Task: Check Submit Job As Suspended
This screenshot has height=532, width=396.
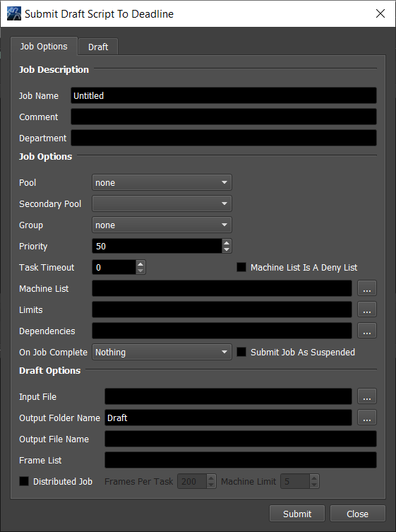Action: pos(241,352)
